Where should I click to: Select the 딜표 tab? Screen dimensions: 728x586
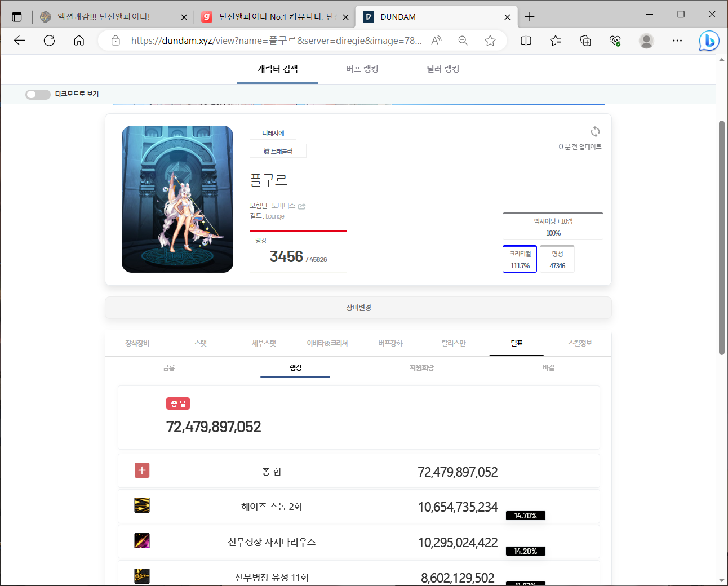[x=517, y=343]
